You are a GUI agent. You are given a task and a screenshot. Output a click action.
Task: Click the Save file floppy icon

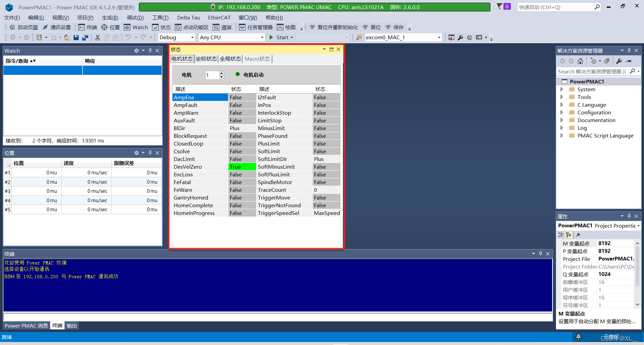76,38
